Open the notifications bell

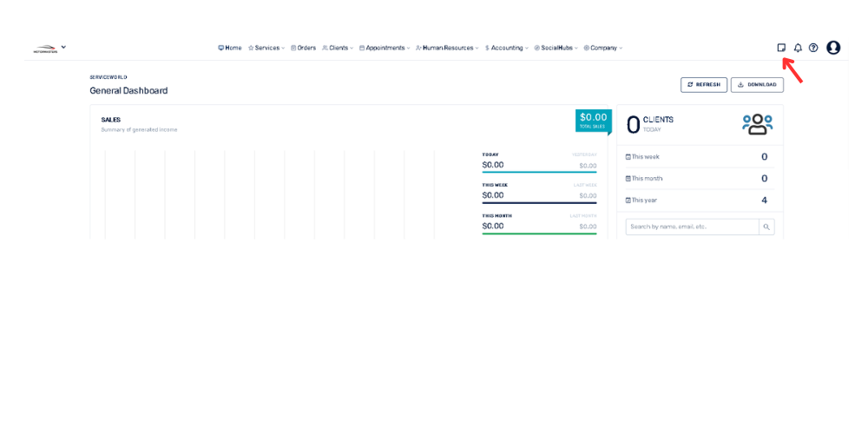(798, 48)
